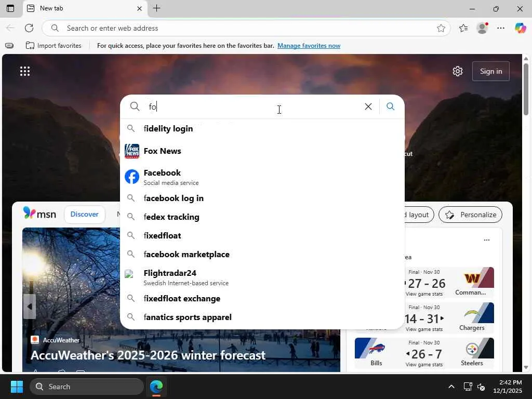Select fedex tracking suggestion

pyautogui.click(x=262, y=217)
